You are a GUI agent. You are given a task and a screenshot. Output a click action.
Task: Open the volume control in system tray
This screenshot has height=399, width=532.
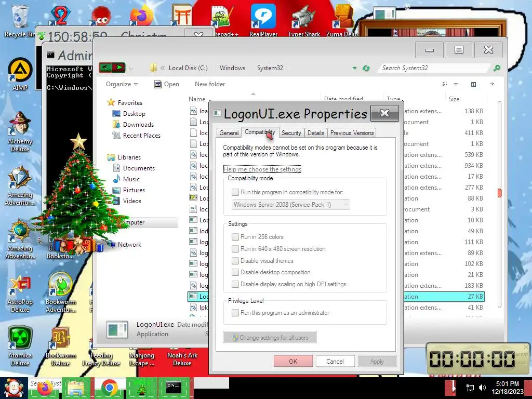pos(482,388)
